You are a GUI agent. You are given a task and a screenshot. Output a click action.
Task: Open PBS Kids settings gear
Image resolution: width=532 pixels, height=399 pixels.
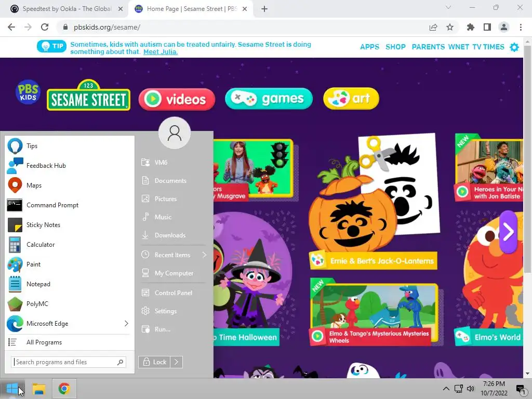[x=514, y=47]
